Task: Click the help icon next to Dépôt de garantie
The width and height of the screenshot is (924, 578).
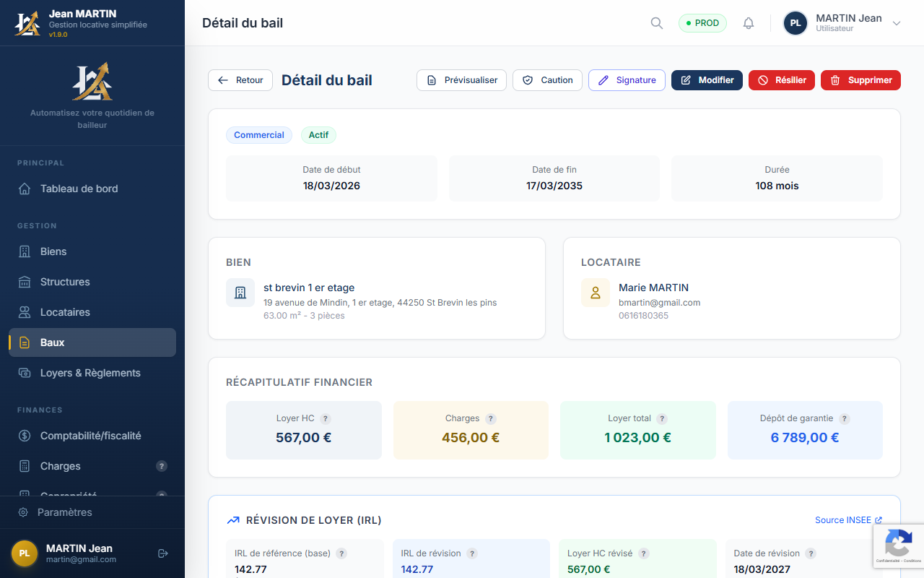Action: pos(845,418)
